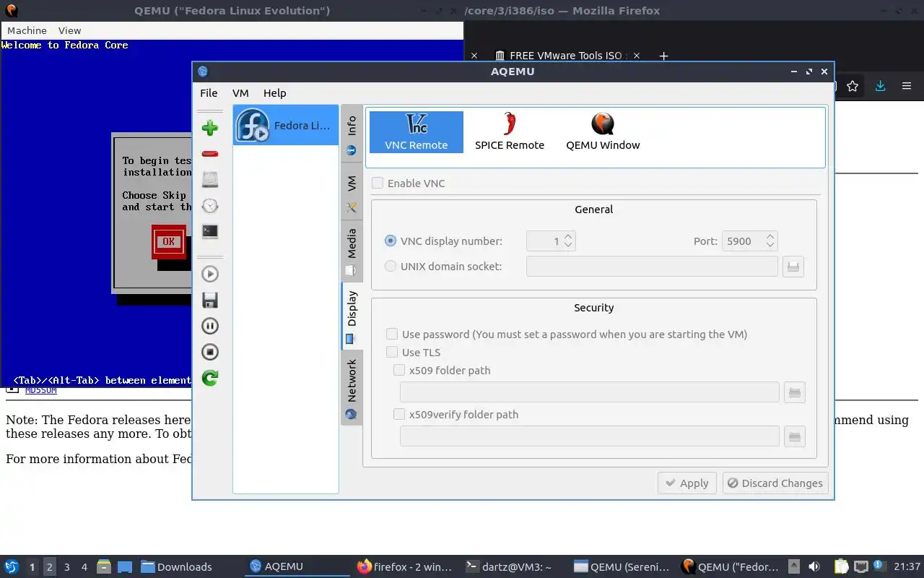Switch to the Network tab
Image resolution: width=924 pixels, height=578 pixels.
[352, 389]
